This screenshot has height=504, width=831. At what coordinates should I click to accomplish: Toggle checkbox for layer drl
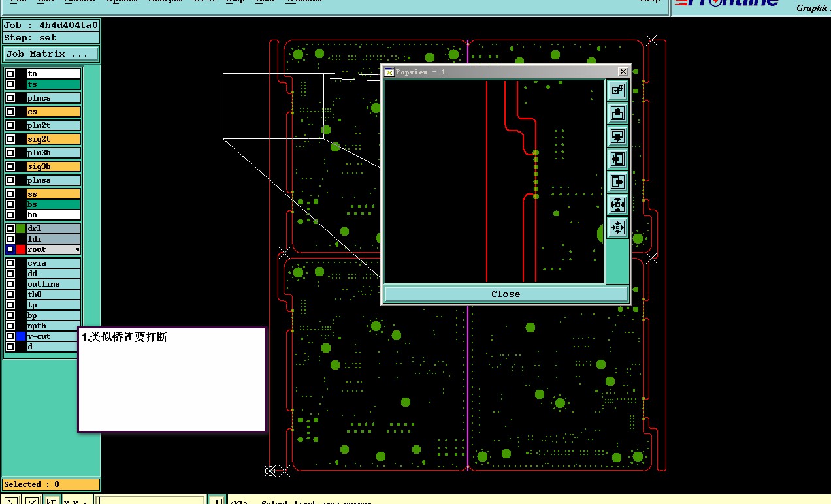point(10,228)
